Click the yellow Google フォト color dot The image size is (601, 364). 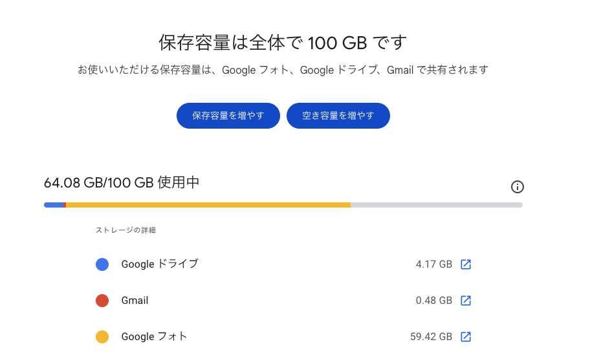coord(102,337)
